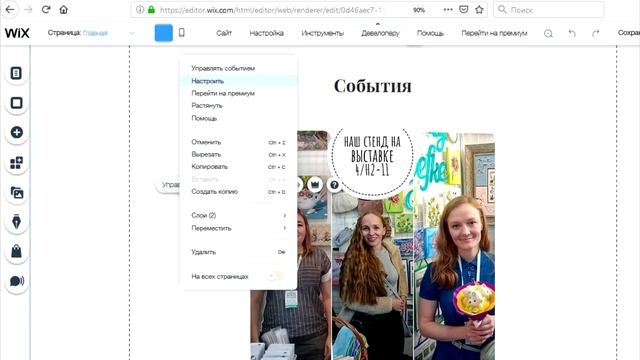The image size is (640, 360).
Task: Choose 'Вырезать' in context menu
Action: 238,154
